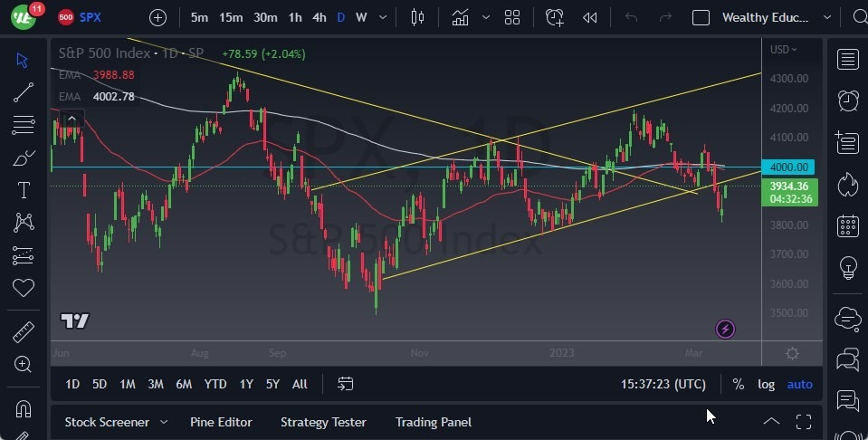Select the ruler measure tool
Image resolution: width=868 pixels, height=440 pixels.
24,332
